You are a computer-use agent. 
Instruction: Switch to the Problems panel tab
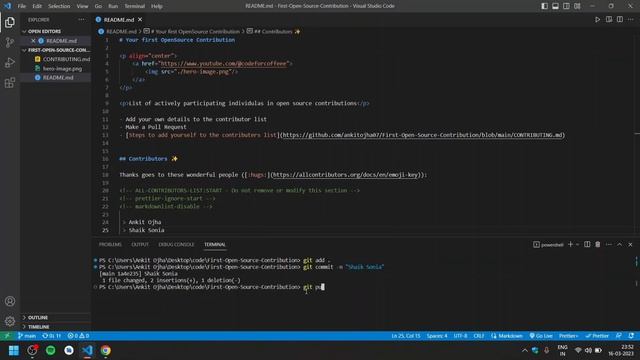point(110,244)
